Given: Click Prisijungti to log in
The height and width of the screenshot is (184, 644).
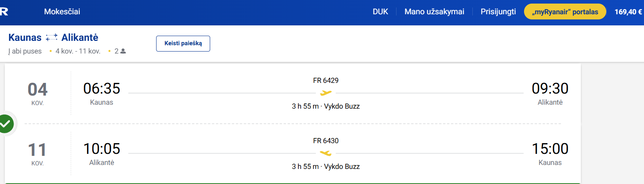Looking at the screenshot, I should click(498, 11).
